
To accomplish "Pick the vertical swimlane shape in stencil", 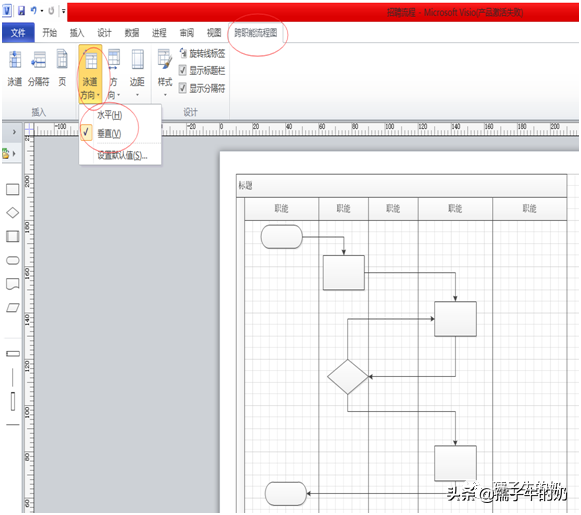I will 13,402.
